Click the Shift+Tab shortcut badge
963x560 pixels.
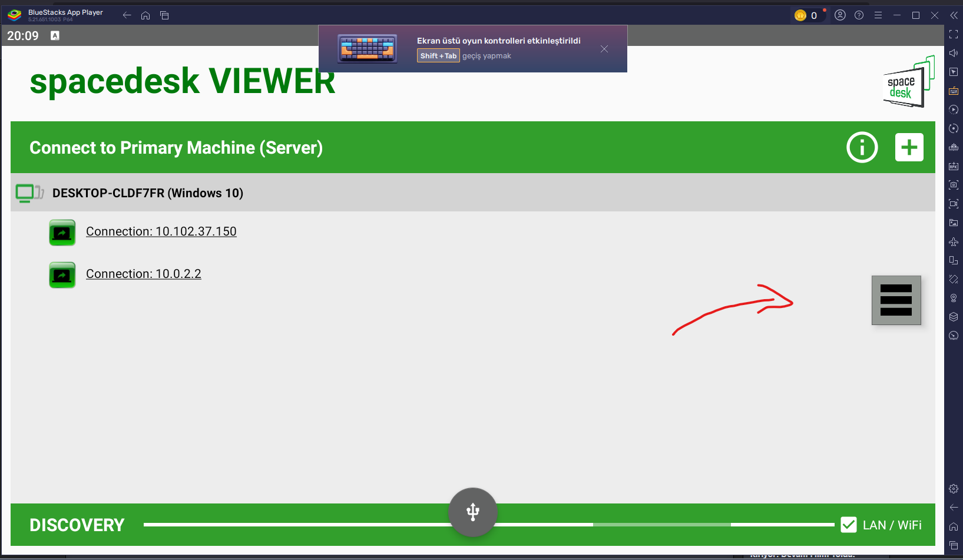[438, 56]
